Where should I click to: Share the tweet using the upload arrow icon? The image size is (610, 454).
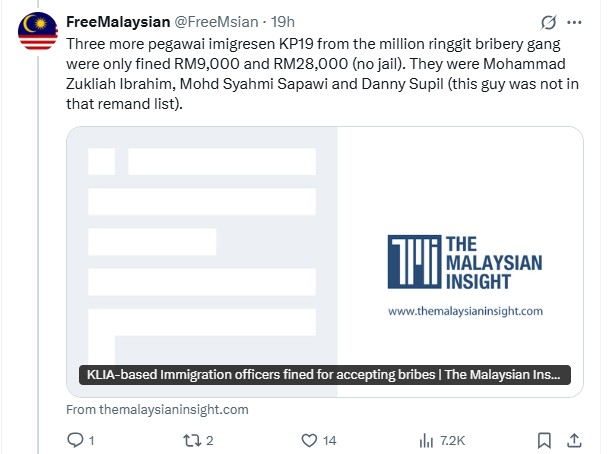coord(575,439)
